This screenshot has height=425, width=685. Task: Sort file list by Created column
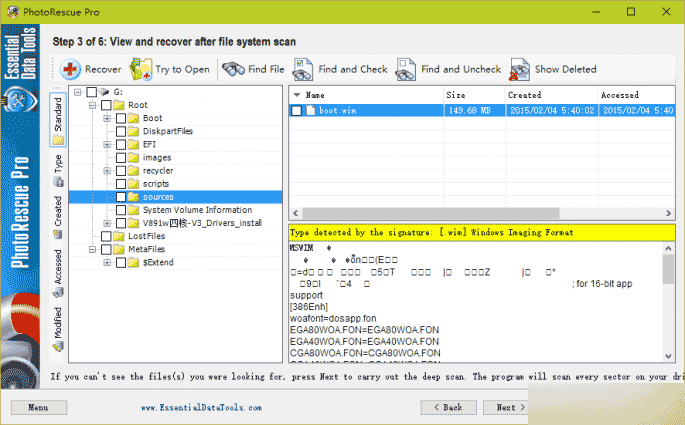552,95
